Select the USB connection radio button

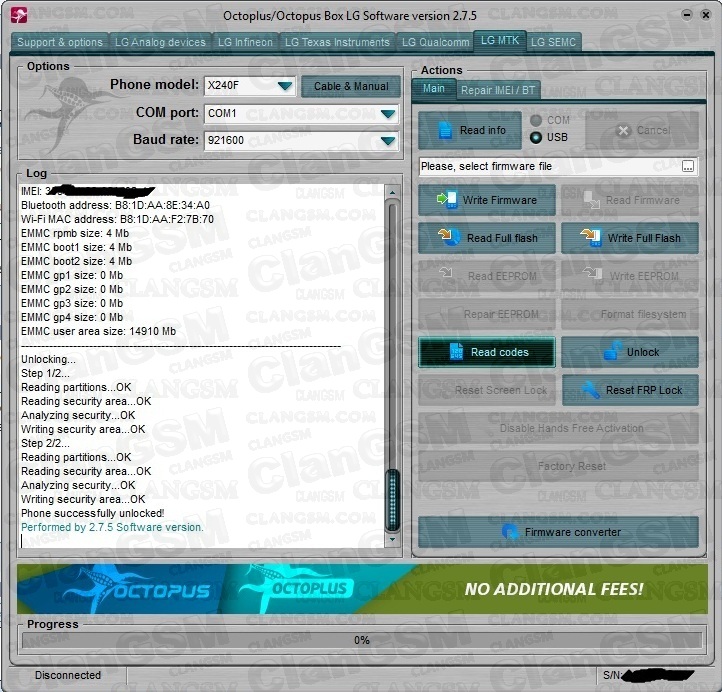536,137
